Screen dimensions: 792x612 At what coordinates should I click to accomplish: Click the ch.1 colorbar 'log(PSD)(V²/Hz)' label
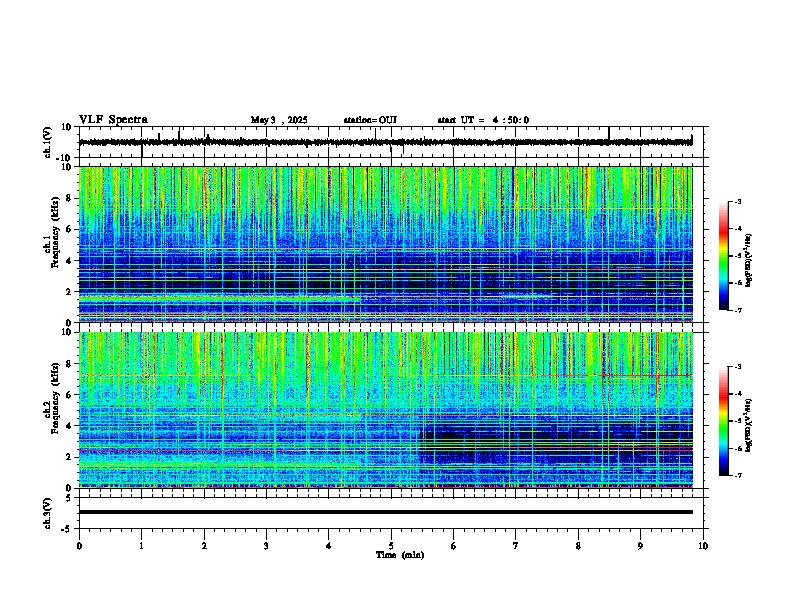pyautogui.click(x=748, y=261)
